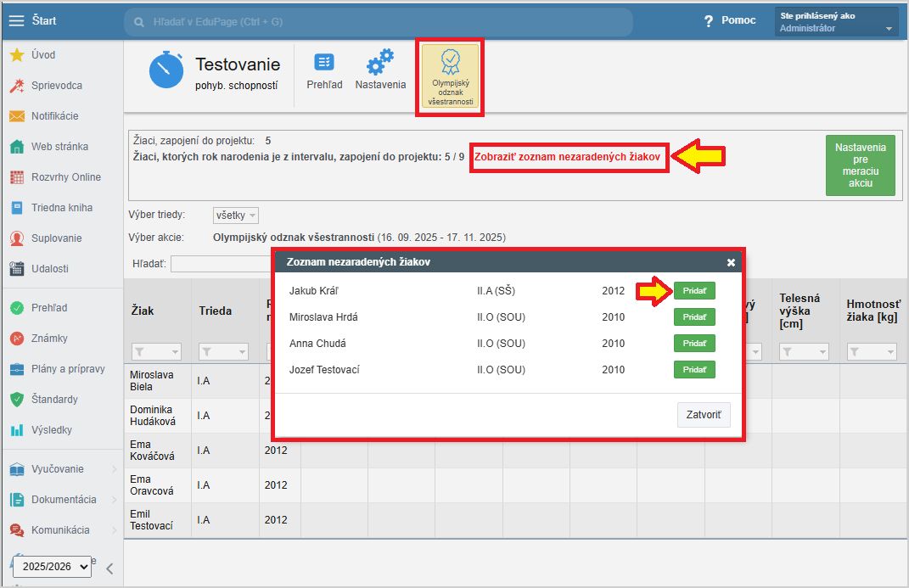Screen dimensions: 909x588
Task: Collapse the sidebar with arrow icon
Action: (109, 568)
